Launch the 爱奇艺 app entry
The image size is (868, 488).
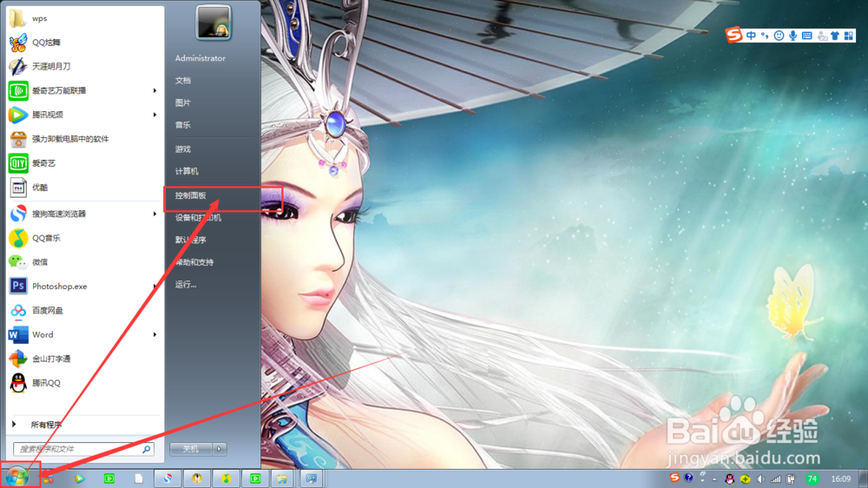tap(84, 163)
